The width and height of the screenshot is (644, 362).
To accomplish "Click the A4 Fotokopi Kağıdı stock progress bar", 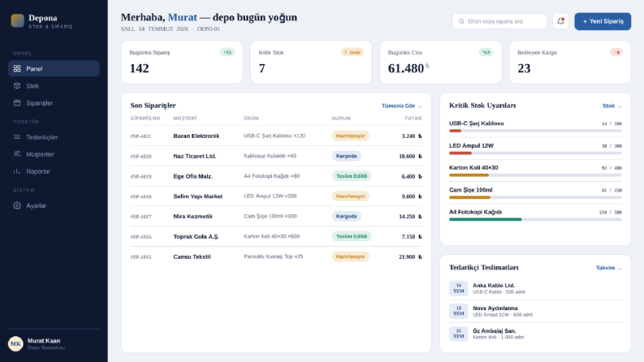I will tap(535, 220).
